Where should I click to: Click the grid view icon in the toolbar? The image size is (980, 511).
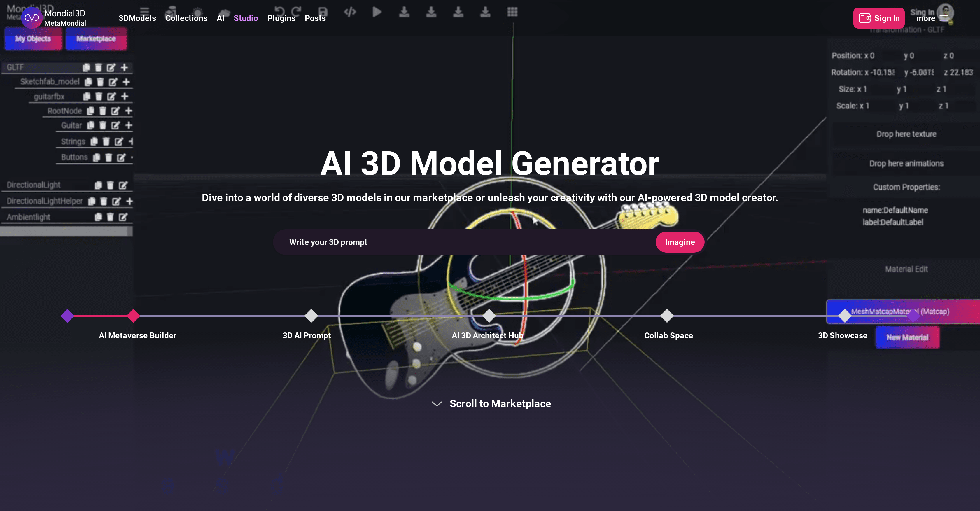click(512, 12)
